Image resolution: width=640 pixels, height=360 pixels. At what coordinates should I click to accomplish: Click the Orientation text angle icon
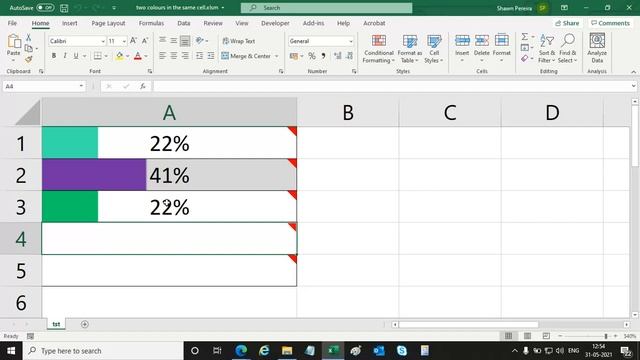200,40
